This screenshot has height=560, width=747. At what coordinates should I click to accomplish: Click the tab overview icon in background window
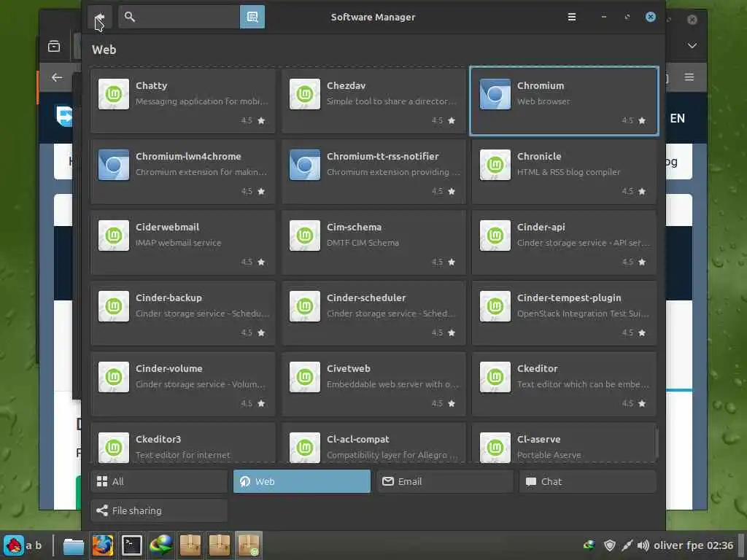click(54, 46)
